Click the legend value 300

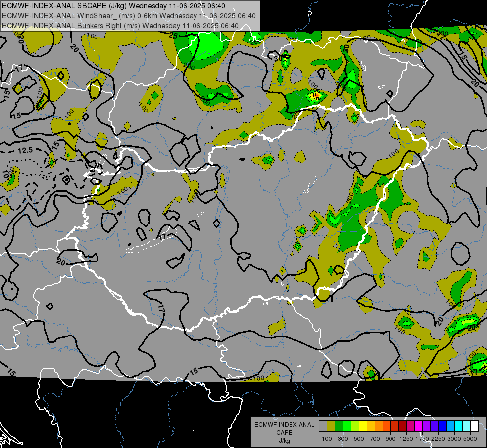pyautogui.click(x=343, y=439)
